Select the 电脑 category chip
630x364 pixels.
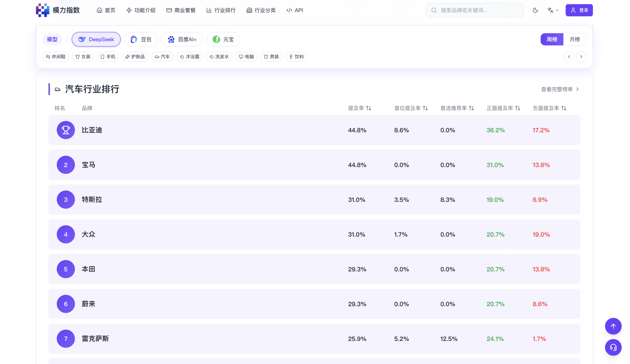point(246,57)
